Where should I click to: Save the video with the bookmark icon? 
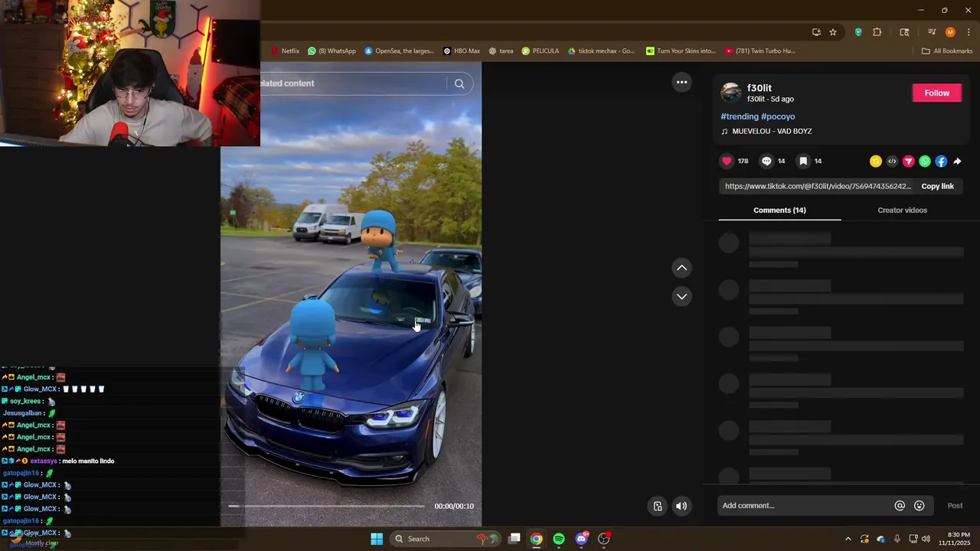click(x=803, y=161)
